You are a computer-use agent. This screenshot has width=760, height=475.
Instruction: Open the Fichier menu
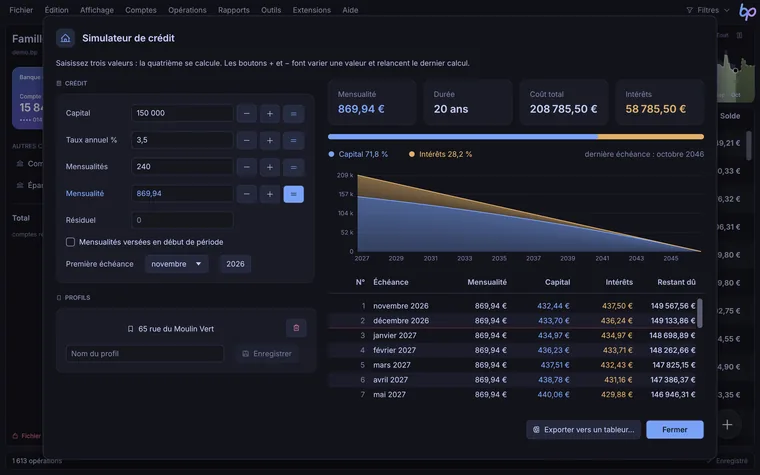point(21,10)
